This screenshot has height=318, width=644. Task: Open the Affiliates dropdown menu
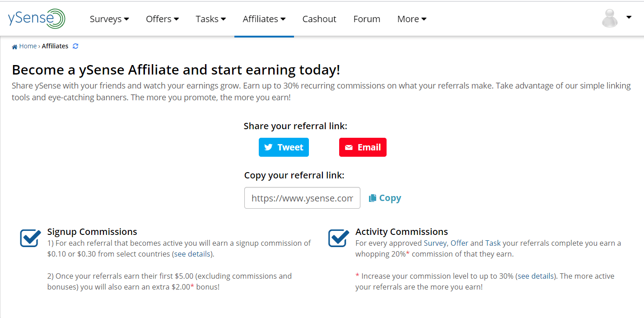point(264,19)
